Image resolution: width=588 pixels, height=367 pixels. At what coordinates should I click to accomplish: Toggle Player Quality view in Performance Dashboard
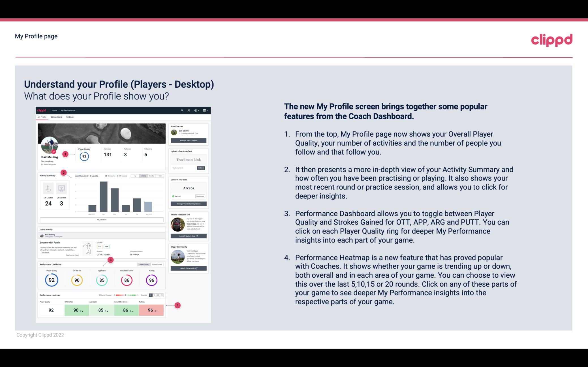tap(144, 264)
